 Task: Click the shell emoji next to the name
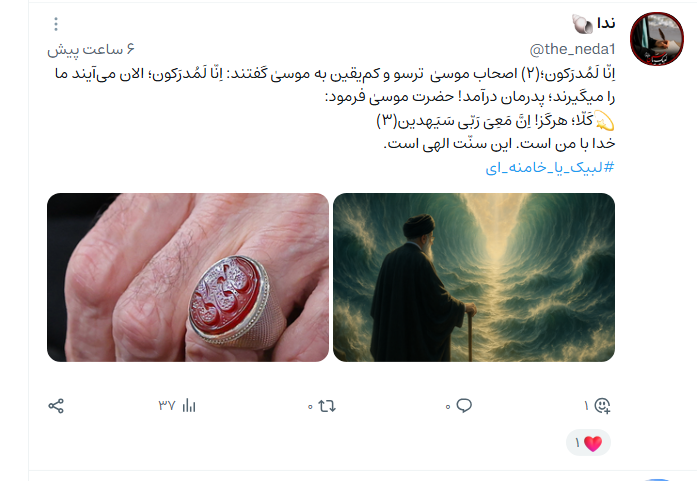point(582,24)
